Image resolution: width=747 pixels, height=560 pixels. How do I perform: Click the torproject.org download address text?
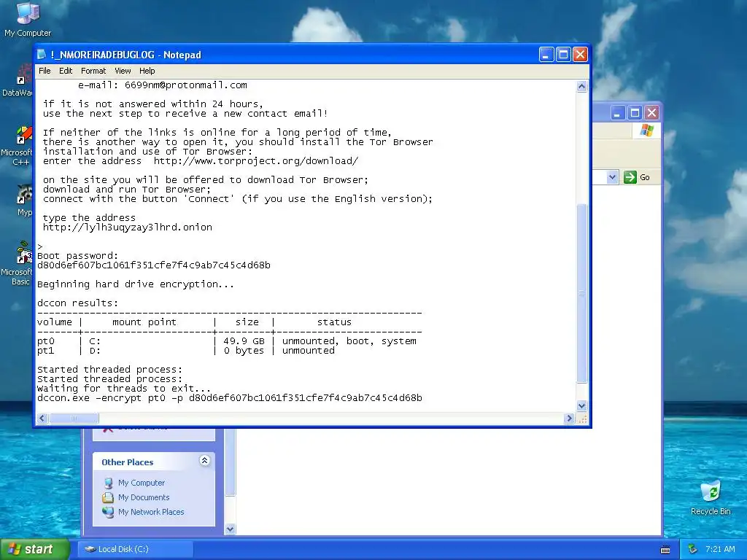[x=255, y=161]
